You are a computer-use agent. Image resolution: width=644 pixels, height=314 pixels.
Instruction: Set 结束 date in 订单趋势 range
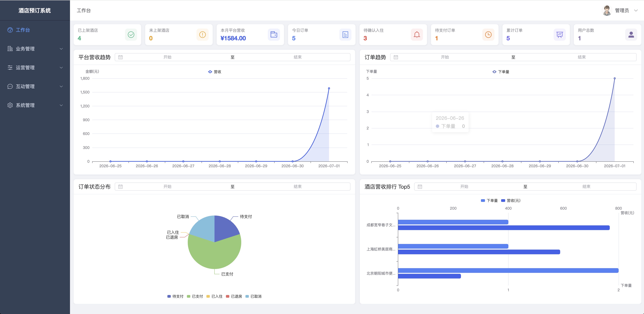(581, 57)
